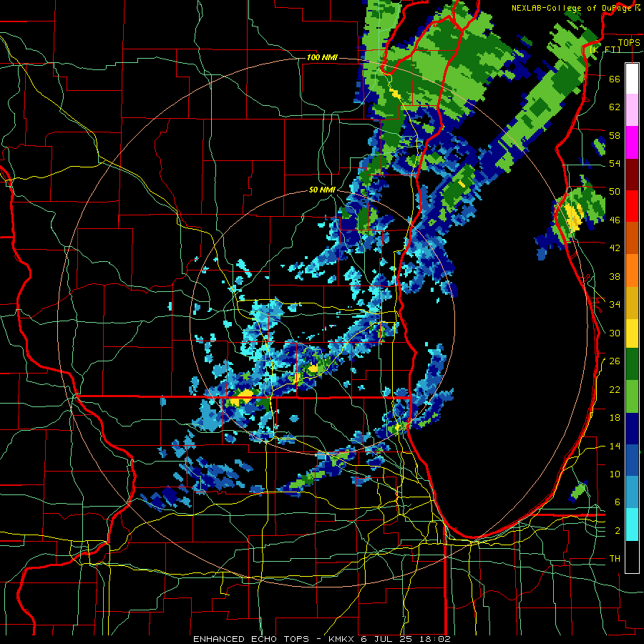This screenshot has width=644, height=644.
Task: Click the medium blue legend swatch near 10
Action: click(632, 460)
